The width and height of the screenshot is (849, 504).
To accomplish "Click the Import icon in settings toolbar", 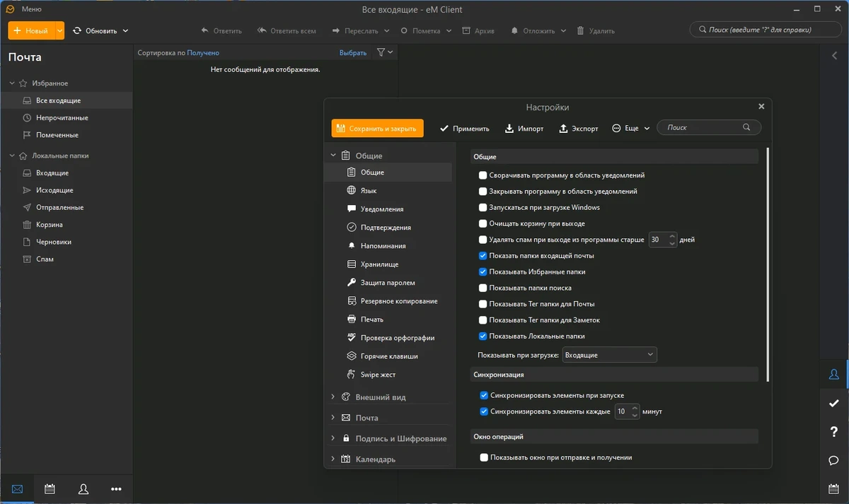I will coord(509,128).
